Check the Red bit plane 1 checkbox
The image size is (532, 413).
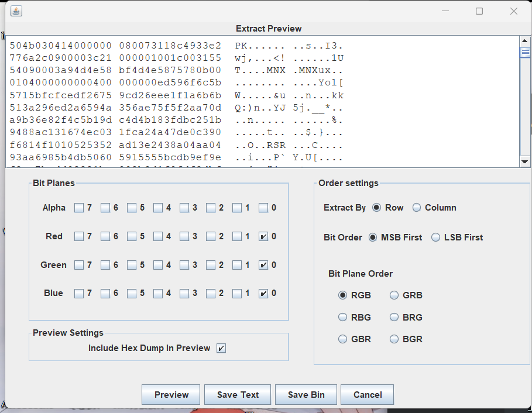237,237
